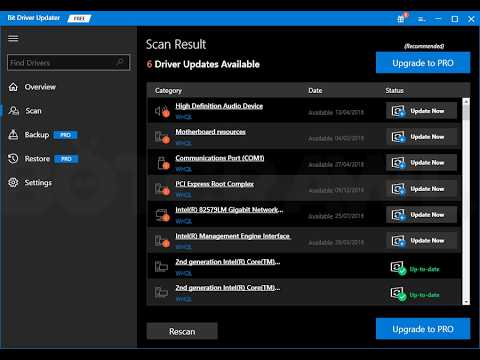Click Up-to-date status of first Intel Core row
Viewport: 480px width, 360px height.
tap(415, 268)
